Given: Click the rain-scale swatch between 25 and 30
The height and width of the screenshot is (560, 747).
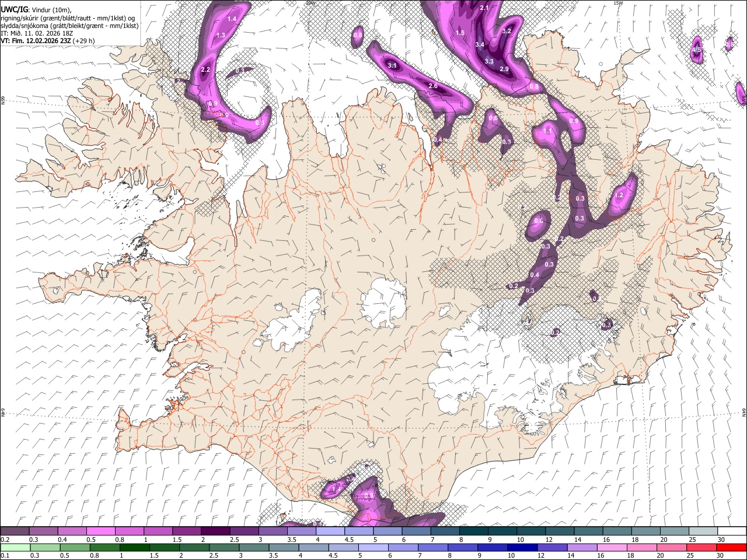Looking at the screenshot, I should click(x=701, y=547).
